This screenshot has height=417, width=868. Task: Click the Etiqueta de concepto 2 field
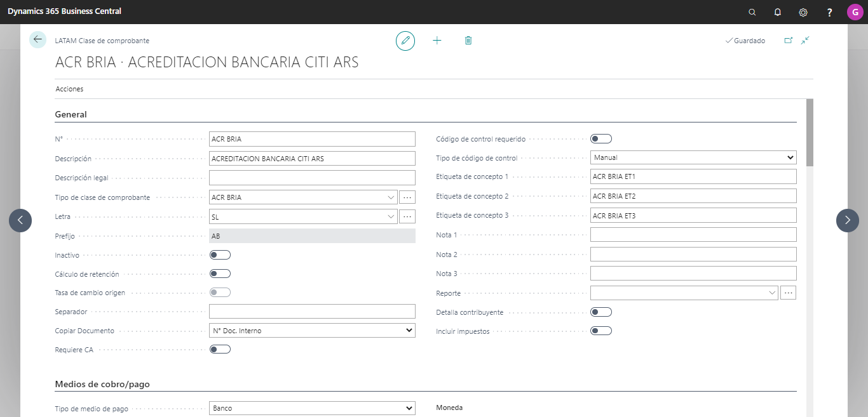coord(693,196)
